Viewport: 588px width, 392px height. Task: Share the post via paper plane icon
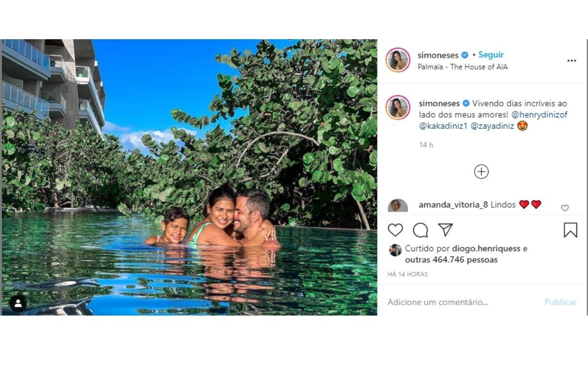click(445, 230)
